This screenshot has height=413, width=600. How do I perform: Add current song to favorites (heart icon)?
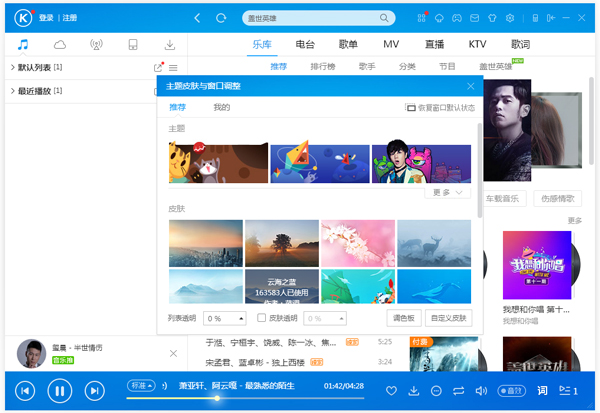coord(391,391)
